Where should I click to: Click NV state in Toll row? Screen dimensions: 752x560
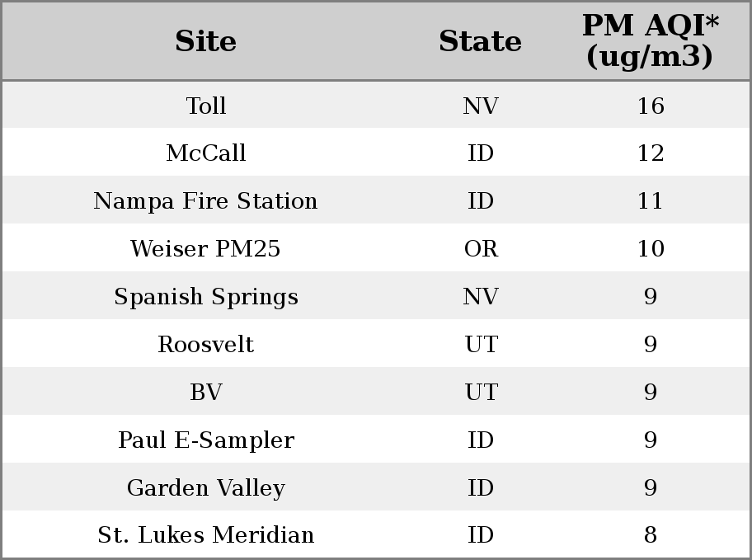coord(481,106)
